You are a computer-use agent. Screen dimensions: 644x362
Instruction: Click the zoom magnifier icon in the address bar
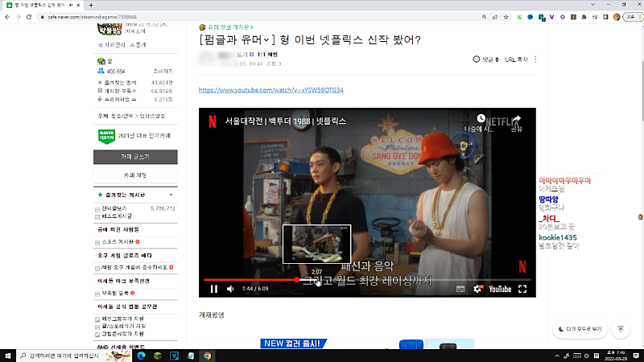pos(485,17)
